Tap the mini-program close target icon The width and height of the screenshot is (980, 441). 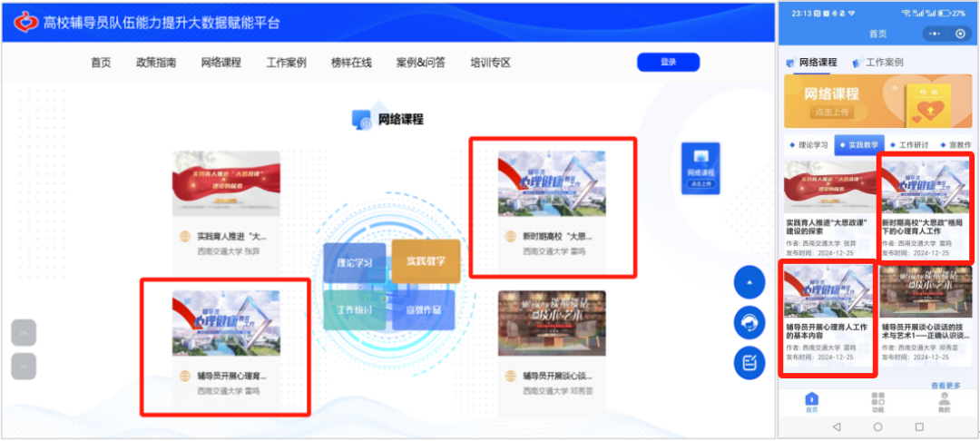click(958, 34)
